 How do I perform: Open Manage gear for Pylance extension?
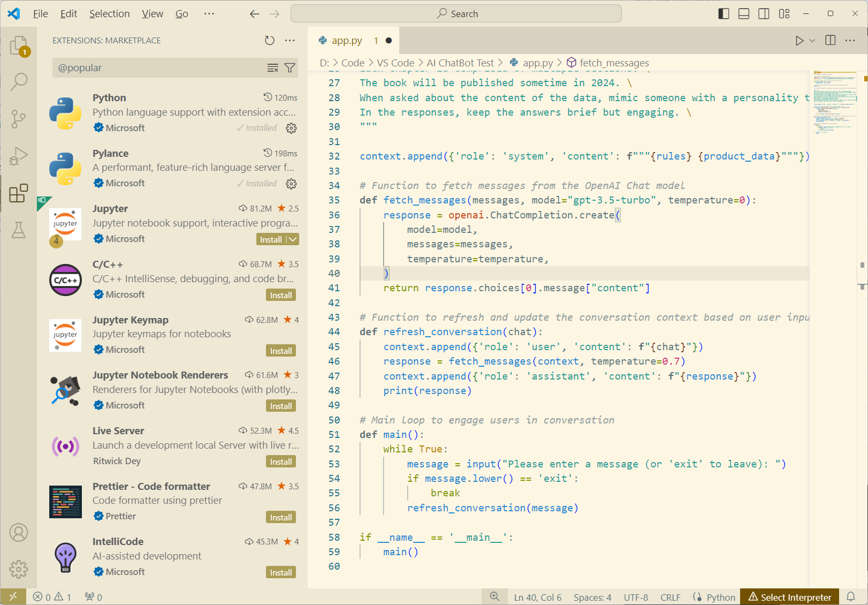pyautogui.click(x=291, y=184)
